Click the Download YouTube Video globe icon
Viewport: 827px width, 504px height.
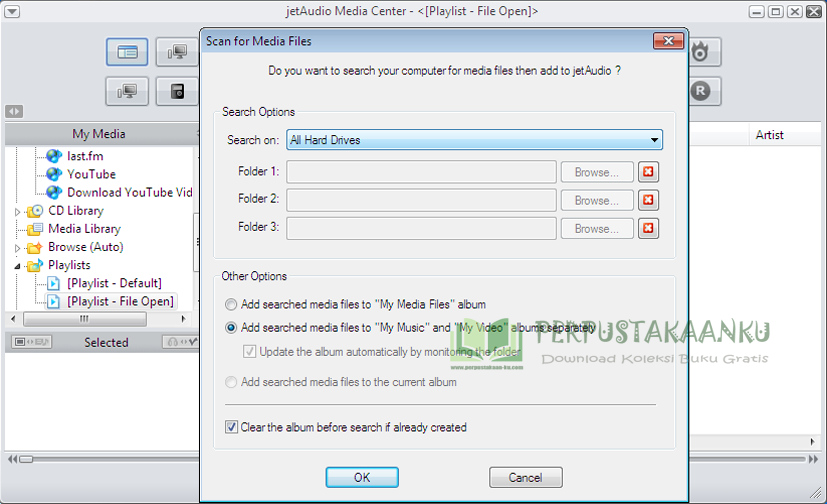[x=54, y=192]
